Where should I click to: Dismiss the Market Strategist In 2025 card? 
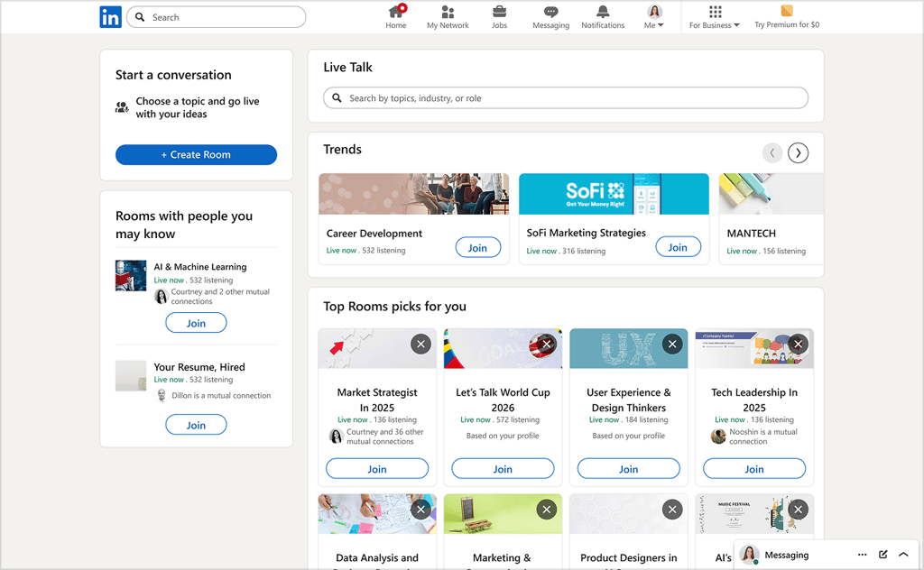click(420, 344)
